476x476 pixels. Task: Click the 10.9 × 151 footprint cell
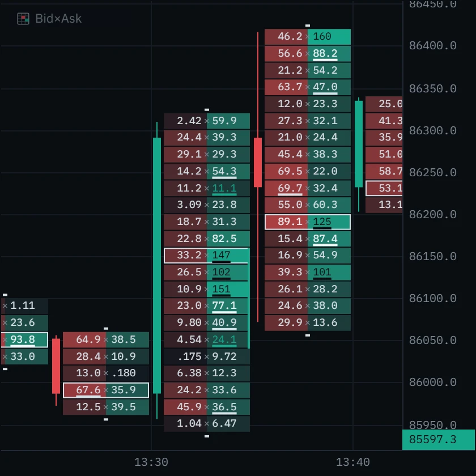[207, 288]
